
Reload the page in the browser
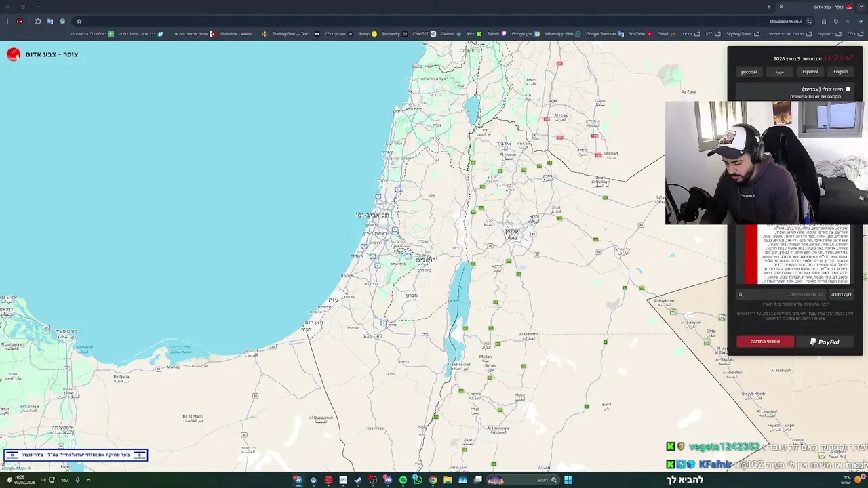point(835,21)
